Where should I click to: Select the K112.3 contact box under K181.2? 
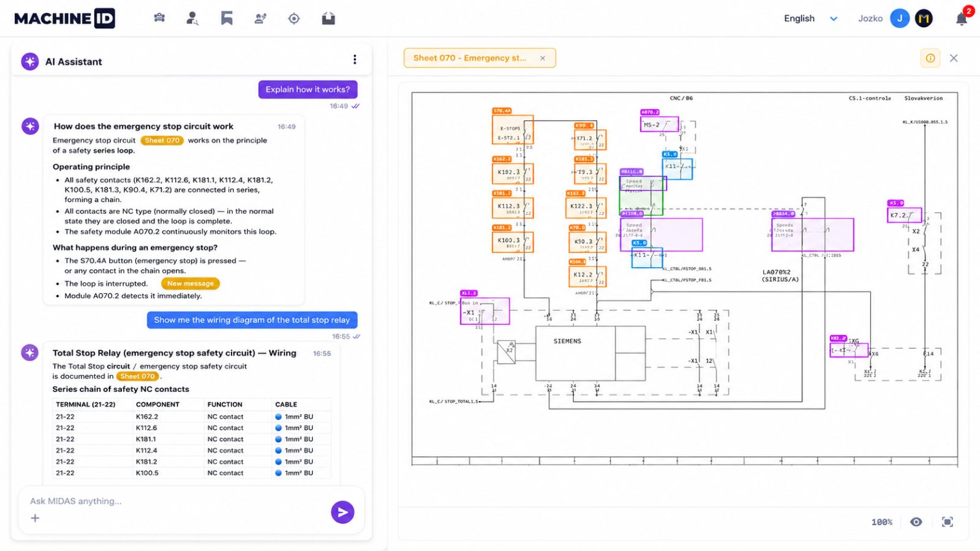513,208
